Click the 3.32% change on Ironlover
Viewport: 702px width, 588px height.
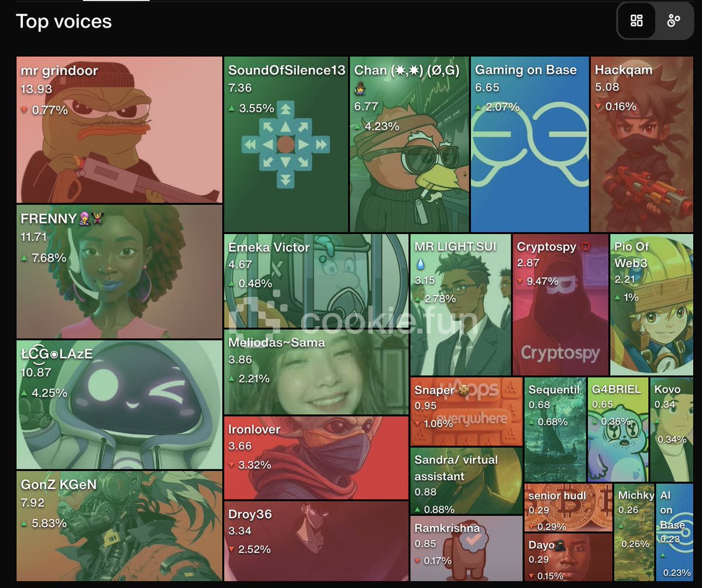[254, 465]
